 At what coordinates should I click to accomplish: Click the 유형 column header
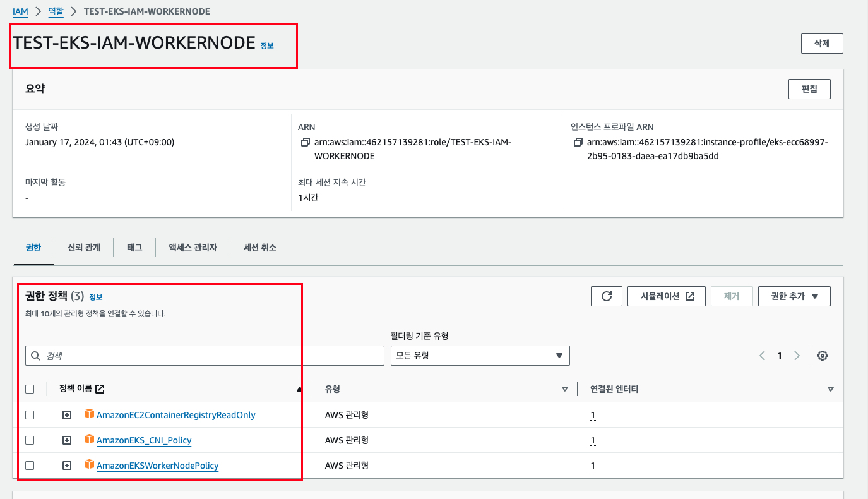click(332, 389)
